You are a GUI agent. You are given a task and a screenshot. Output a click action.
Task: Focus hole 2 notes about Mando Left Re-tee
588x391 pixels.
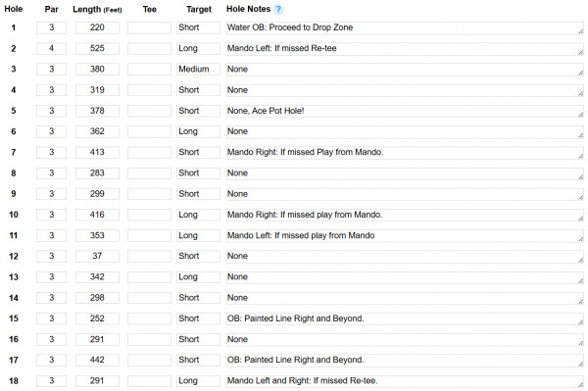405,49
